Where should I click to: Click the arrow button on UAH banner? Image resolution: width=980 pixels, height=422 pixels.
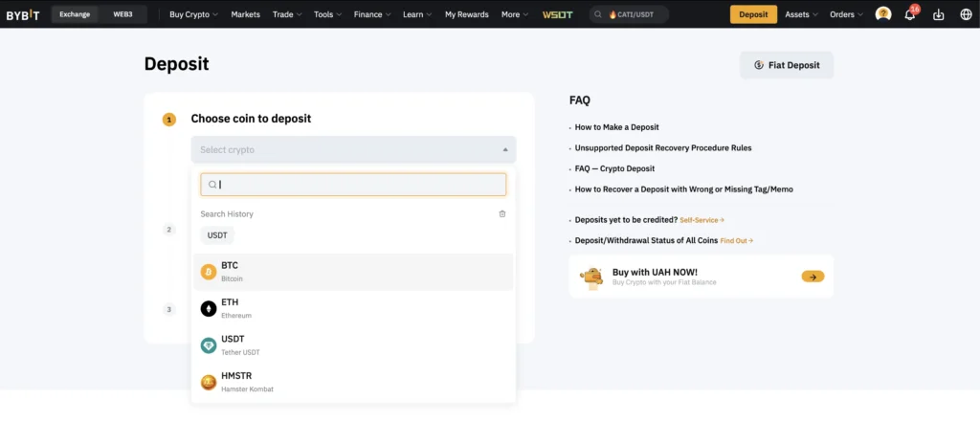coord(813,277)
